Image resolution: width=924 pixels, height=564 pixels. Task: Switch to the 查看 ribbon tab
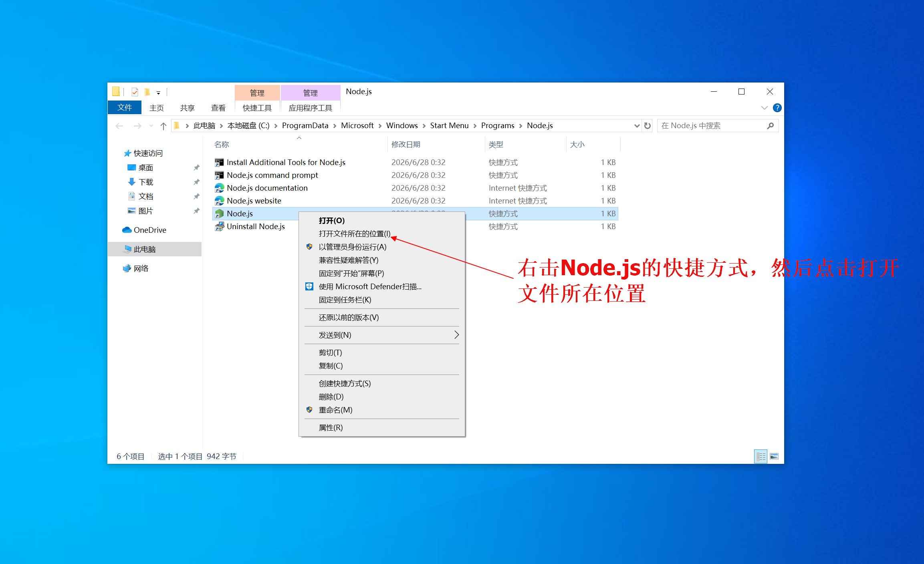pyautogui.click(x=218, y=108)
